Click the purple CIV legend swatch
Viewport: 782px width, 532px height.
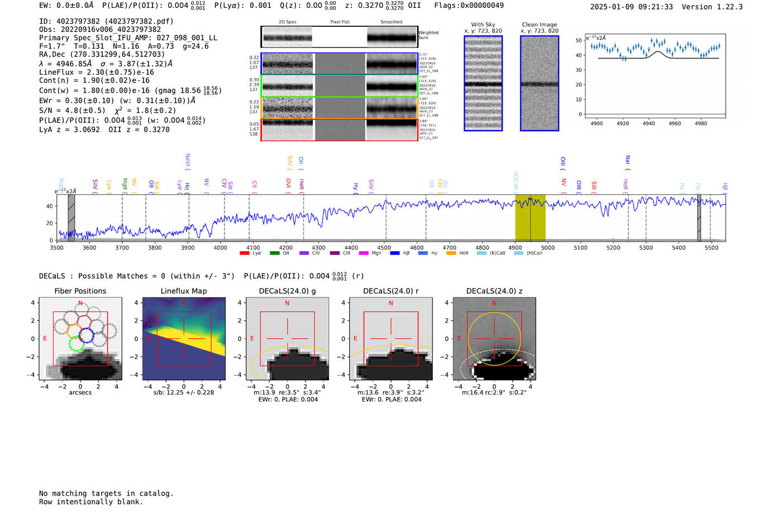click(304, 253)
